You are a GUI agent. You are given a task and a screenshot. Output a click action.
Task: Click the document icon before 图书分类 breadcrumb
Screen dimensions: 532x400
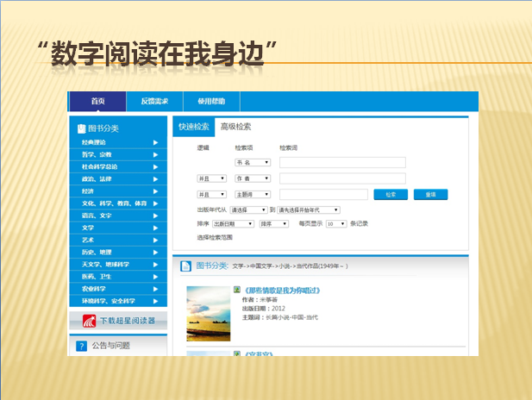click(x=186, y=266)
